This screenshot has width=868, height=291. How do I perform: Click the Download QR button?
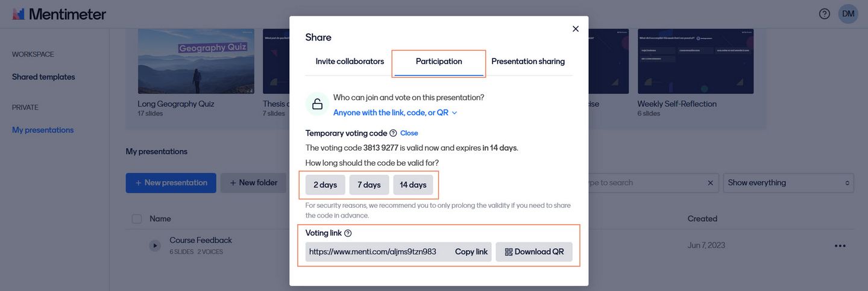[x=534, y=252]
